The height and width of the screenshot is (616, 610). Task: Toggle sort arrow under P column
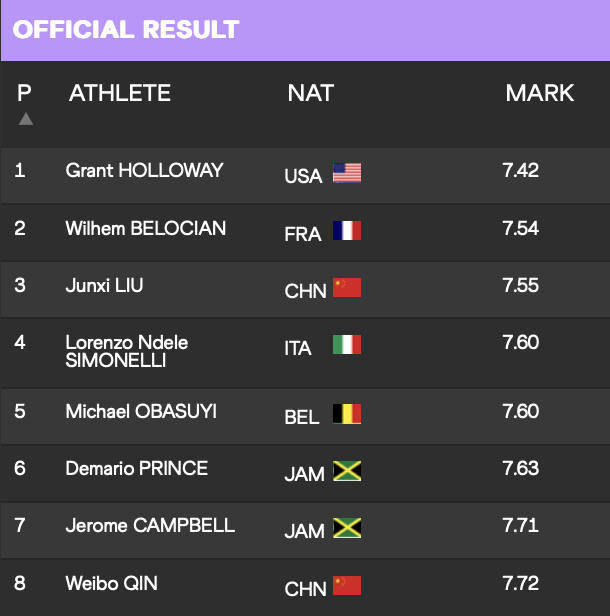(x=26, y=119)
